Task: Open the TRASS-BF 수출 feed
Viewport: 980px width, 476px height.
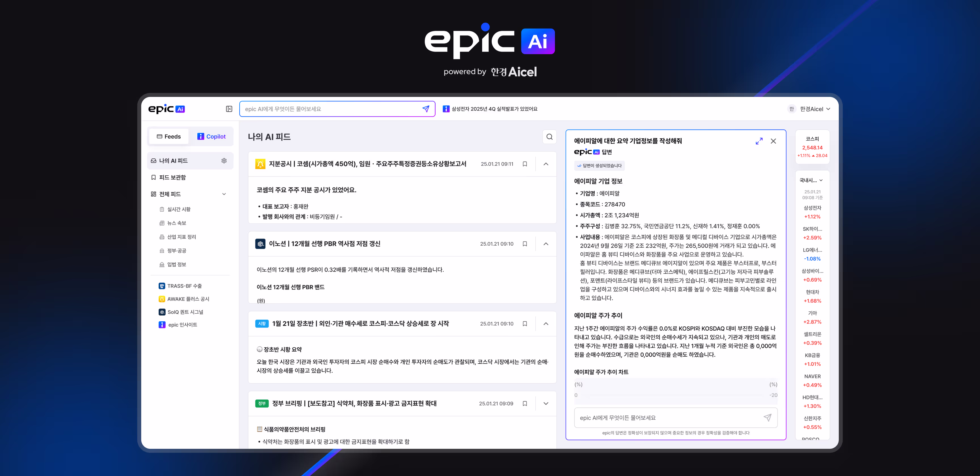Action: 185,286
